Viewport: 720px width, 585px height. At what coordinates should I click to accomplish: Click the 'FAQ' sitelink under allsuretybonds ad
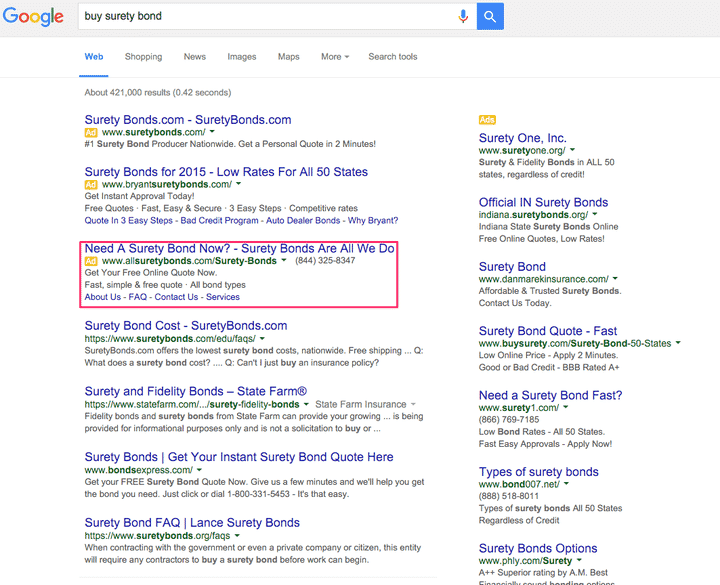[138, 297]
